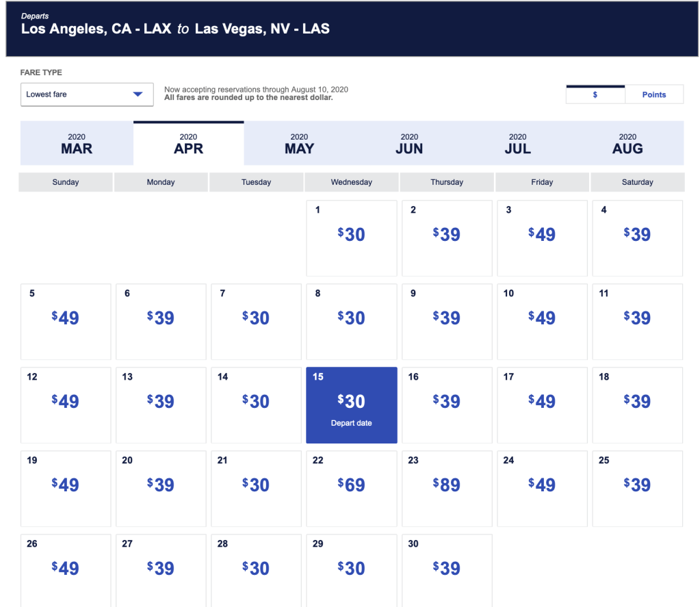Open the MAY 2020 month tab
Screen dimensions: 700x607
tap(299, 144)
